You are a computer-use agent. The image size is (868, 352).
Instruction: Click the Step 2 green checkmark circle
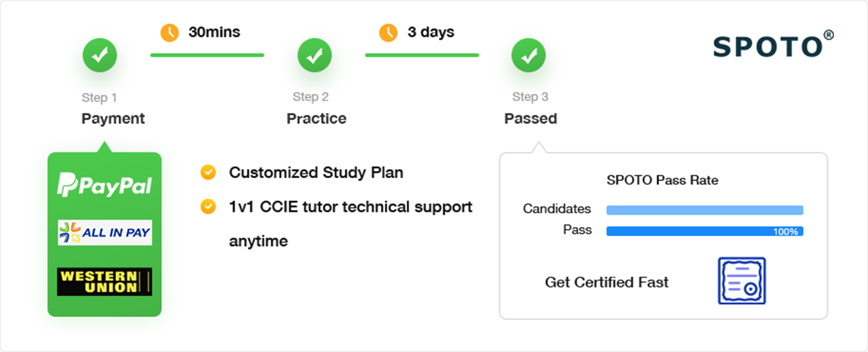pyautogui.click(x=314, y=55)
